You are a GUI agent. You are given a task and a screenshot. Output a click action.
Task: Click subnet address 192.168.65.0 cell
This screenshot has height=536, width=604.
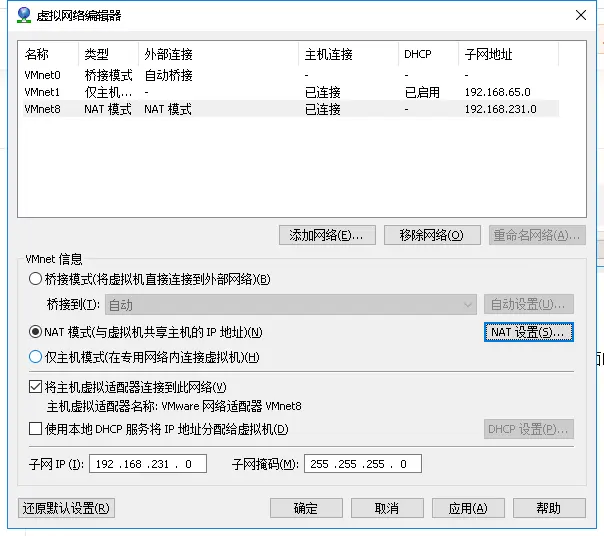[497, 92]
